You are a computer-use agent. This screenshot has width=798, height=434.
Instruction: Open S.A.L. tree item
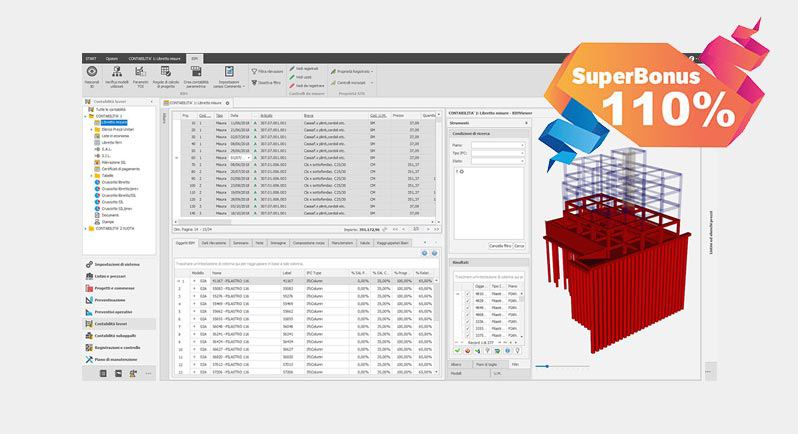106,149
